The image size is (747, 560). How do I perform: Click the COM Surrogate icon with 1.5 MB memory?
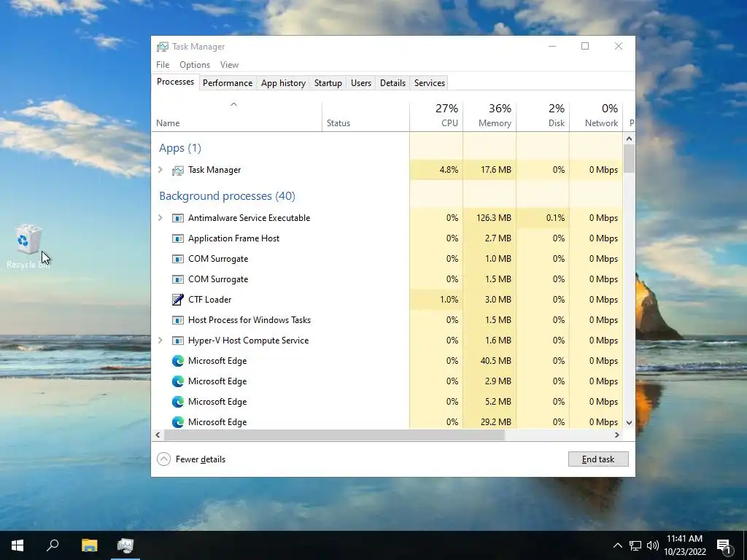178,279
